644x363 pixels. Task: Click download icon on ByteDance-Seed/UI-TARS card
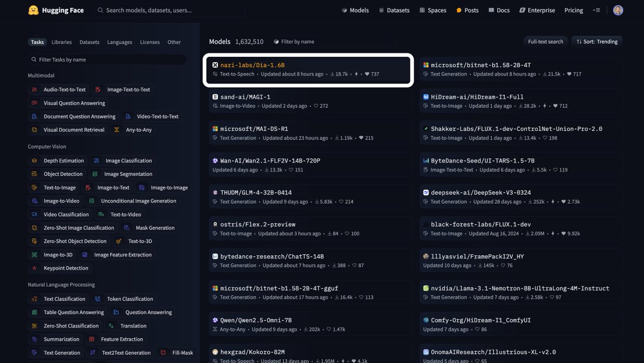point(533,170)
